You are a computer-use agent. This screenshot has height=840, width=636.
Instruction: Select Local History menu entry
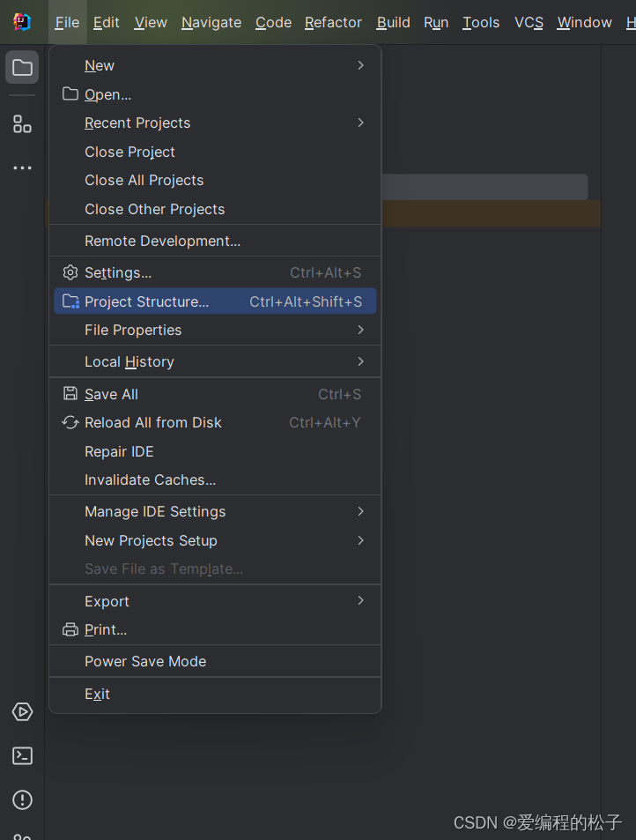[x=215, y=361]
